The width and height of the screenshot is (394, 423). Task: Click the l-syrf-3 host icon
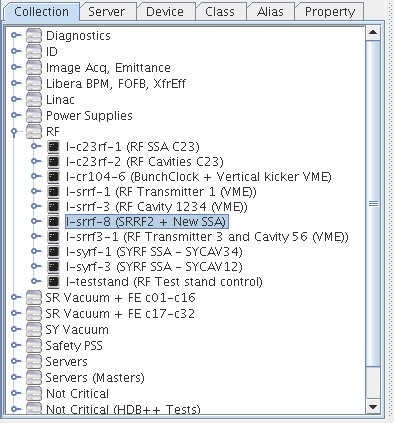click(53, 266)
